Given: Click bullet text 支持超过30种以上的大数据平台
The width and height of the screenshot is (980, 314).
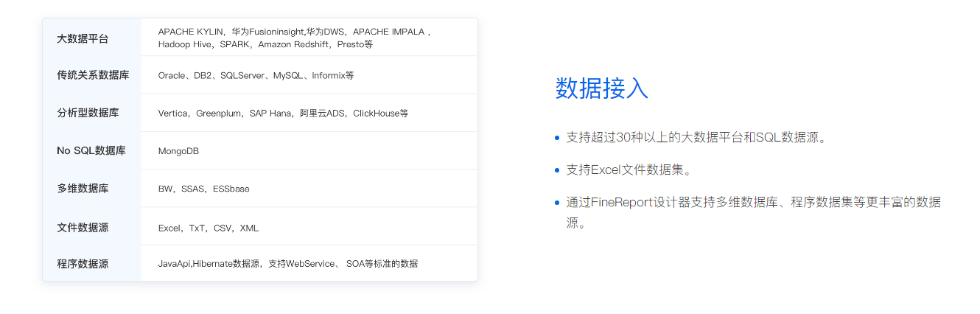Looking at the screenshot, I should [x=696, y=137].
